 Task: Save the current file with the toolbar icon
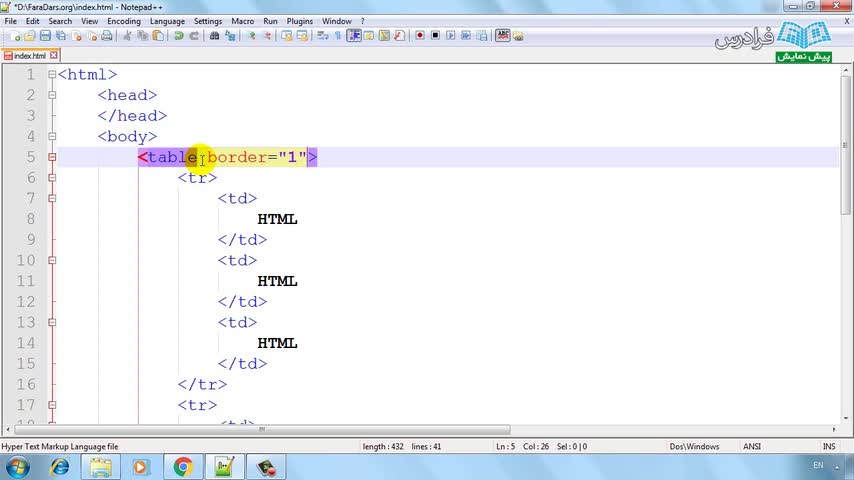[x=45, y=36]
